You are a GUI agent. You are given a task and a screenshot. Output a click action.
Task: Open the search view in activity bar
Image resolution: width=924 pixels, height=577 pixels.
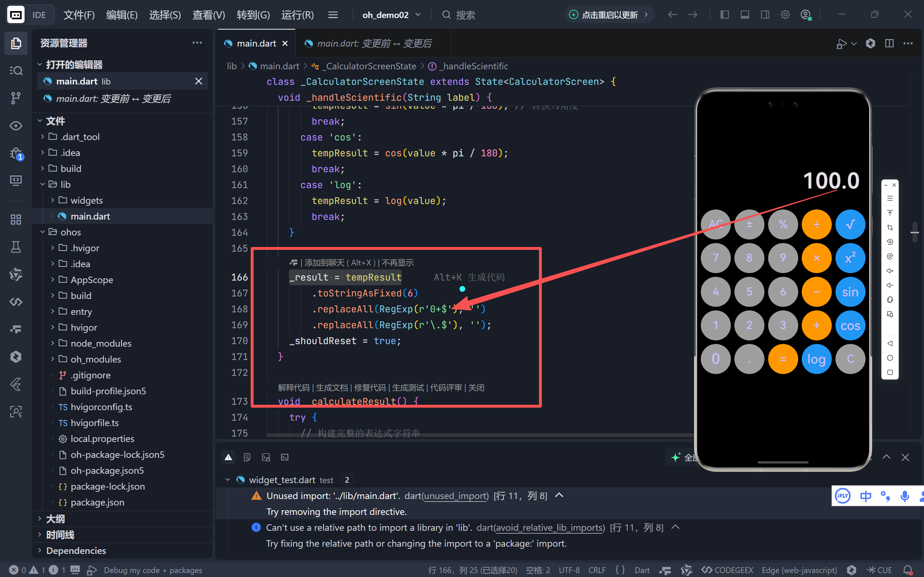click(x=16, y=71)
